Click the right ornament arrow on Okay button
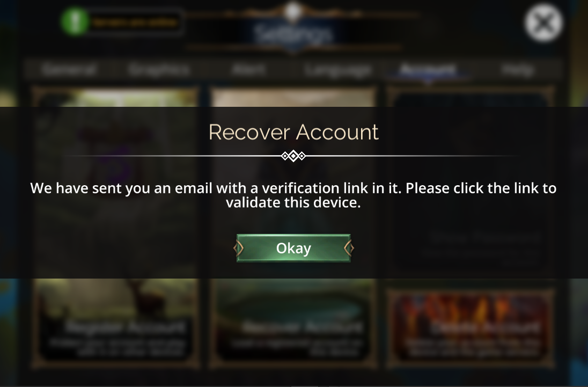This screenshot has height=387, width=588. [x=349, y=248]
